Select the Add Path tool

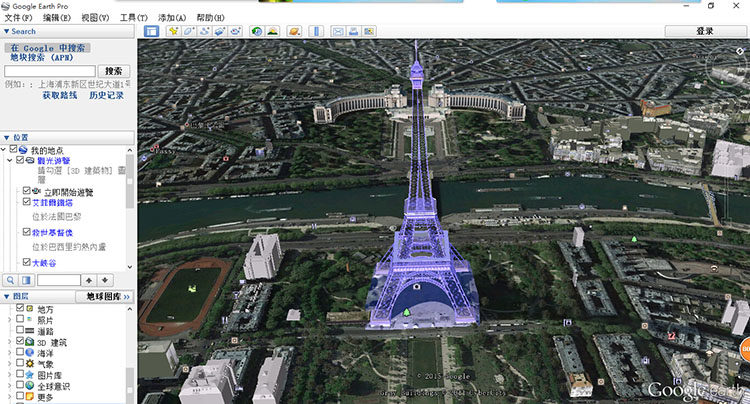pyautogui.click(x=204, y=32)
